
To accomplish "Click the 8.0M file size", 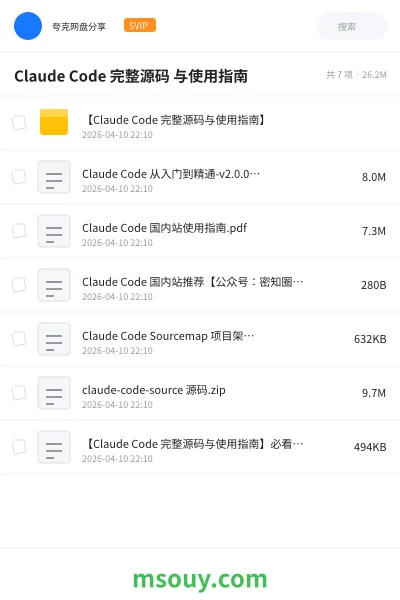I will [x=374, y=177].
